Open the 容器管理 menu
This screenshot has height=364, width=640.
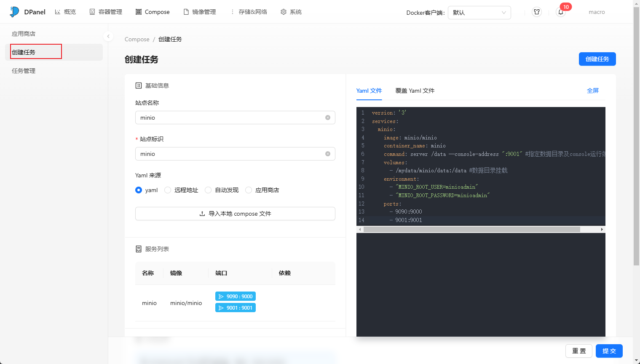[x=106, y=12]
